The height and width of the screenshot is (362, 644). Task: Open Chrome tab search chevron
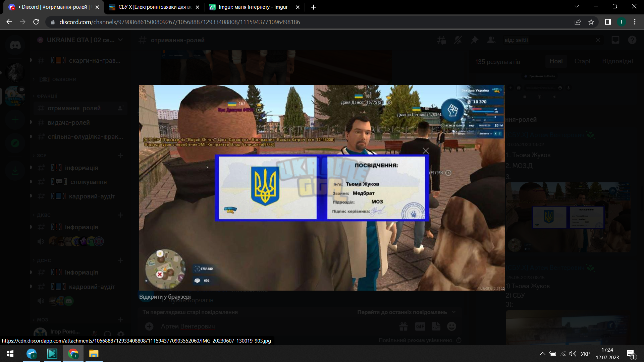pyautogui.click(x=577, y=7)
